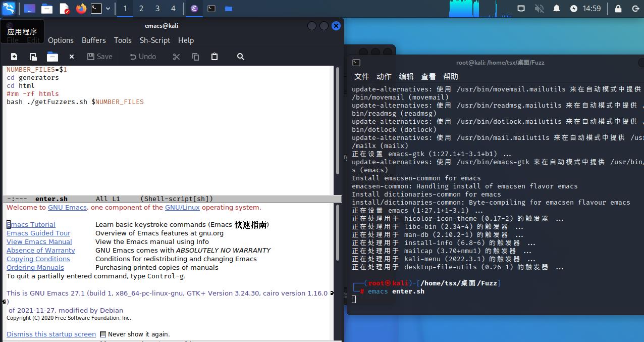Click the CPU usage graph in the panel
Screen dimensions: 644x342
(x=478, y=9)
